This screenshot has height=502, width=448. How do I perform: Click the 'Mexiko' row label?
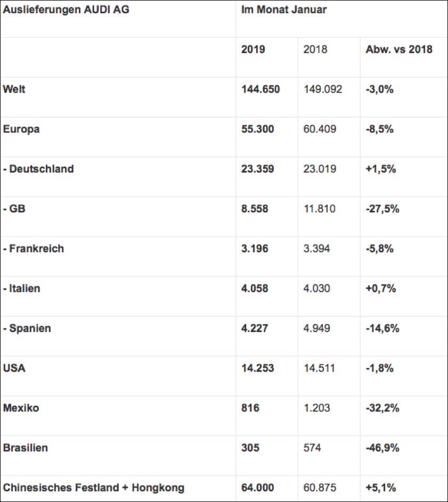(x=21, y=408)
